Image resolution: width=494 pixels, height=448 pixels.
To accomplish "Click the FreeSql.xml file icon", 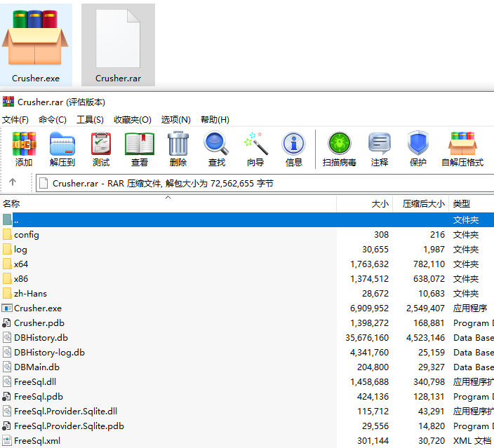I will pyautogui.click(x=7, y=440).
